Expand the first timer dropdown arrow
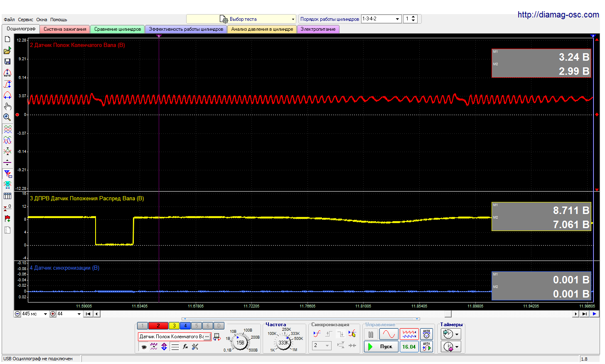Viewport: 605px width, 364px height. click(x=457, y=334)
